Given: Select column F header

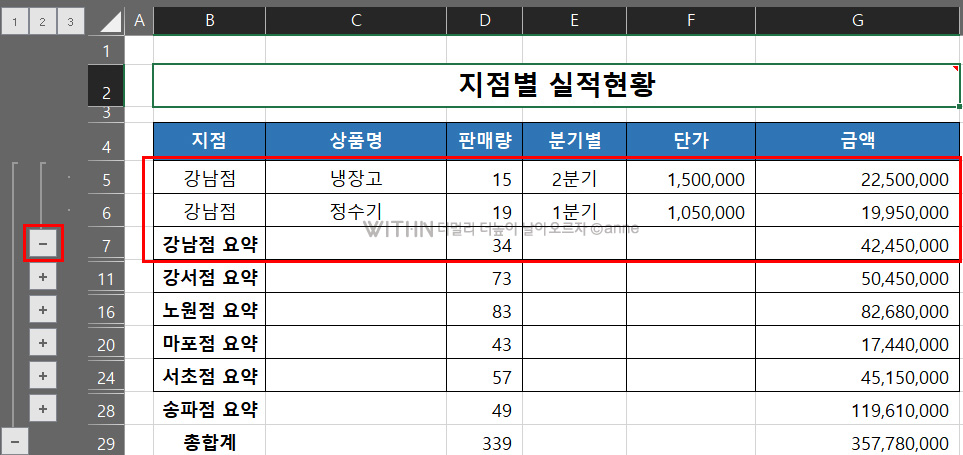Looking at the screenshot, I should coord(691,21).
